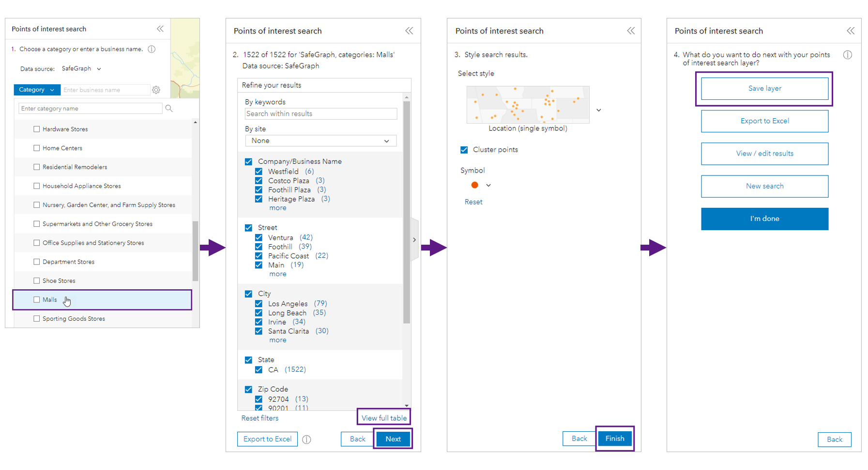This screenshot has width=868, height=470.
Task: Click the info icon beside Export to Excel
Action: click(x=306, y=439)
